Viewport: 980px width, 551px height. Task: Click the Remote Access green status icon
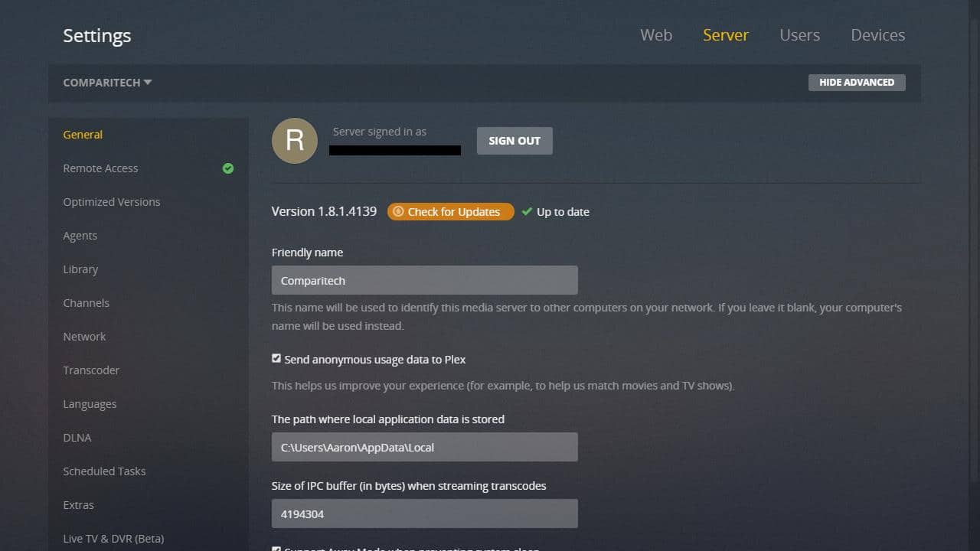click(x=227, y=168)
